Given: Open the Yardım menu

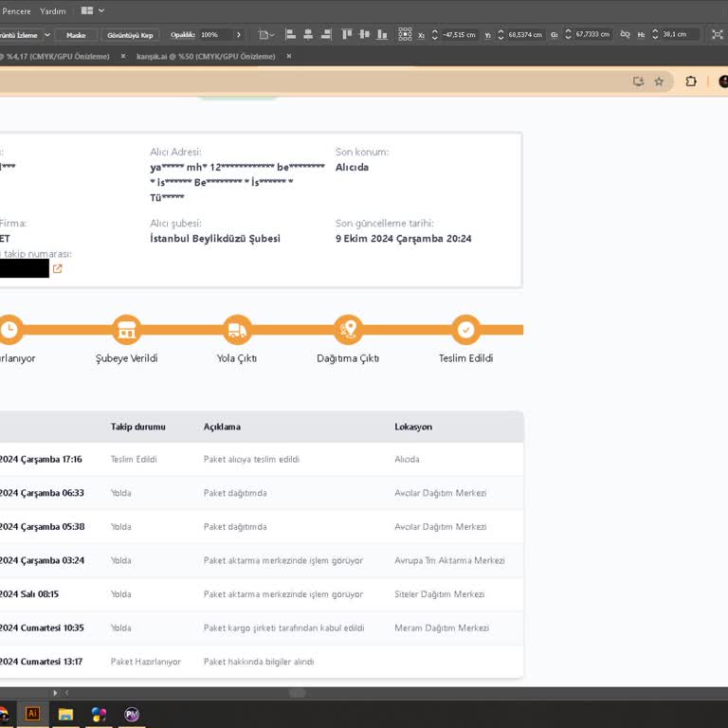Looking at the screenshot, I should [x=52, y=10].
